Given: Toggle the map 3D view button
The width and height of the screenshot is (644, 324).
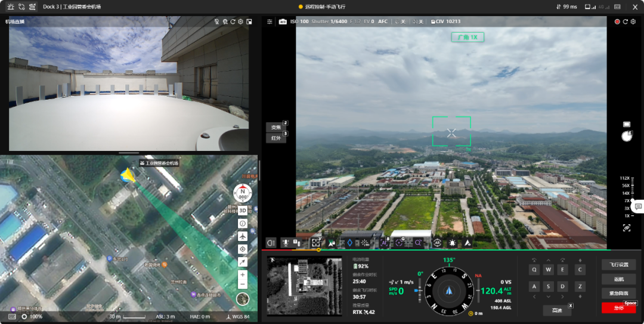Looking at the screenshot, I should pyautogui.click(x=243, y=211).
